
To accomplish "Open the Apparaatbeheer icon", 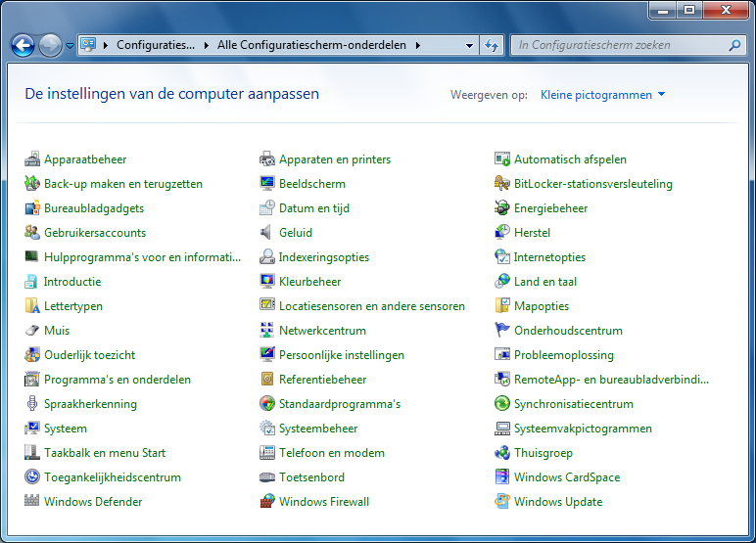I will [32, 159].
